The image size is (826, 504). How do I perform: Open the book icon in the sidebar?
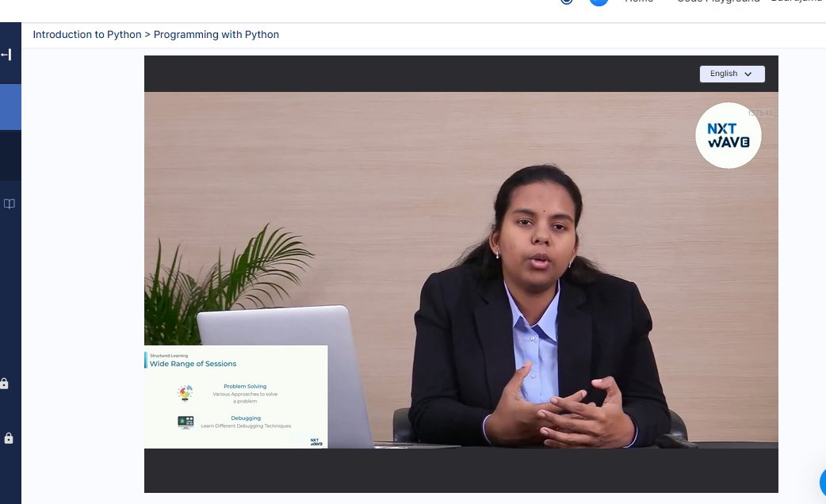point(9,204)
